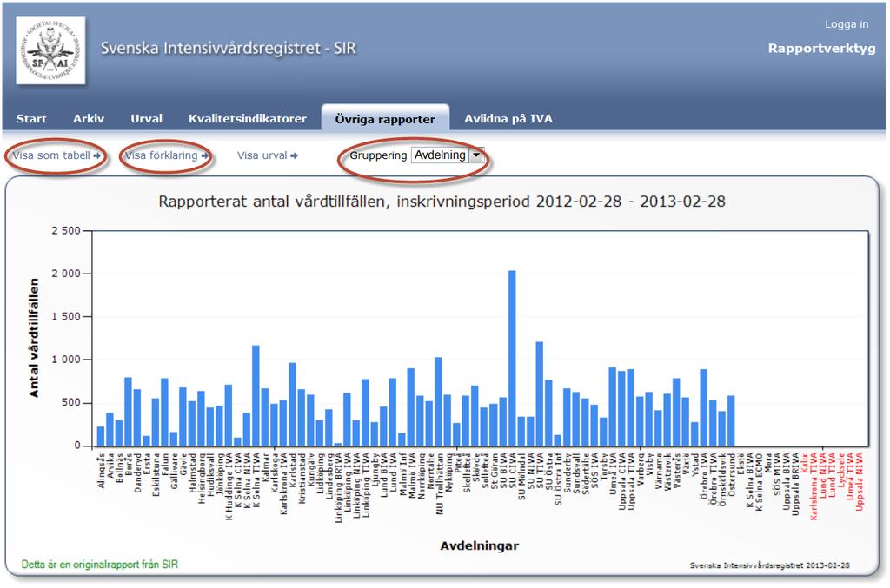Select the Övriga rapporter tab
The width and height of the screenshot is (890, 588).
(x=385, y=118)
